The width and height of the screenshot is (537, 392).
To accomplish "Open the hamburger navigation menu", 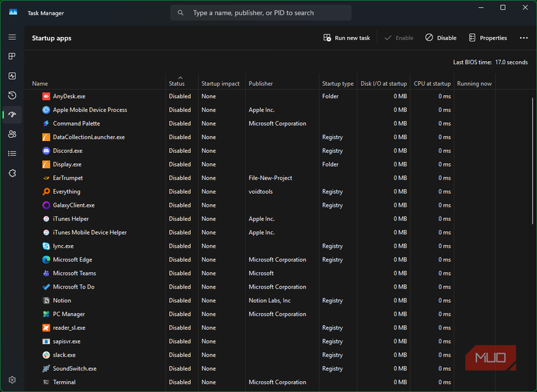I will pyautogui.click(x=12, y=37).
